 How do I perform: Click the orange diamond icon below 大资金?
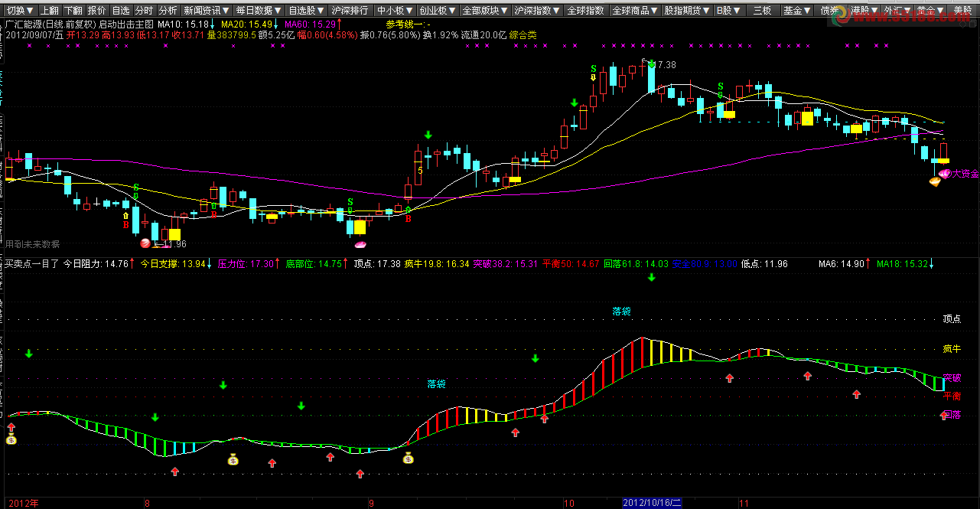934,181
